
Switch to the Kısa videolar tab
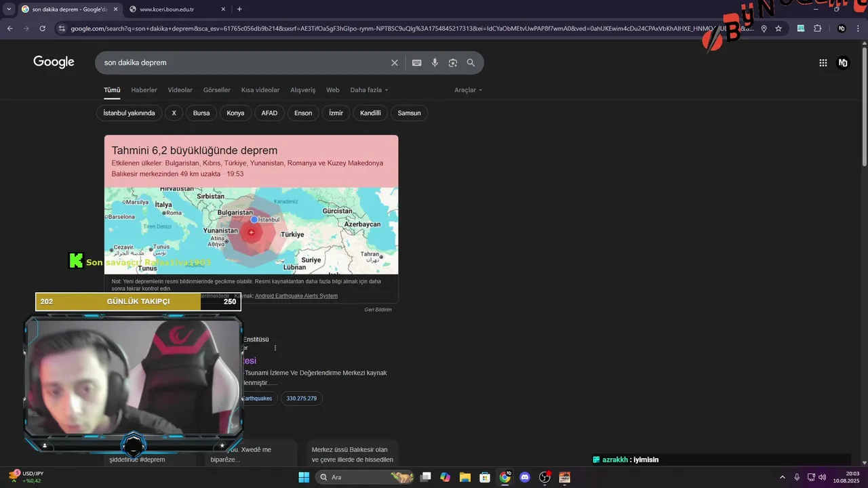pyautogui.click(x=260, y=90)
